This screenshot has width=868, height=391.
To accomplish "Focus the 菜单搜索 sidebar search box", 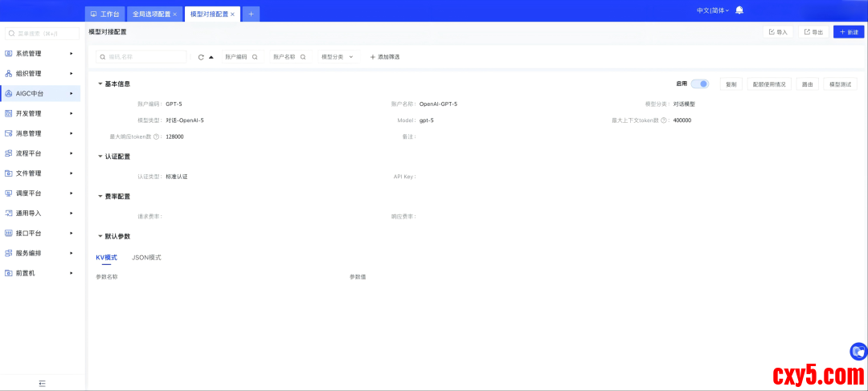I will [x=42, y=34].
